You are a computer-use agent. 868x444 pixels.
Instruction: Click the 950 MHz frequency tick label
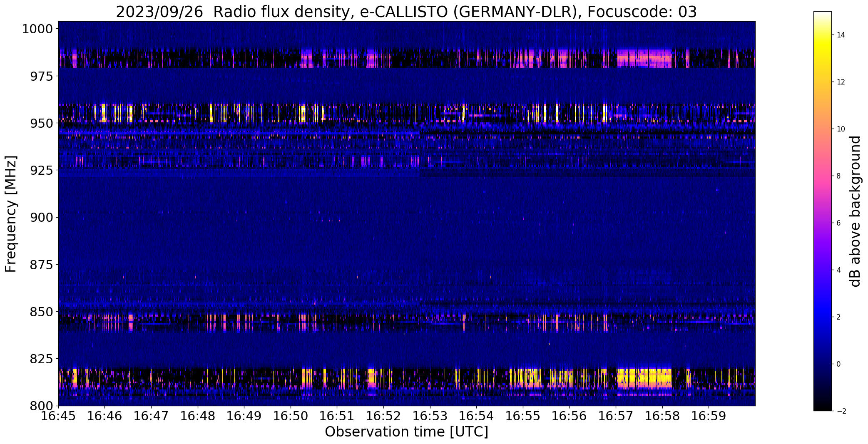(x=41, y=123)
